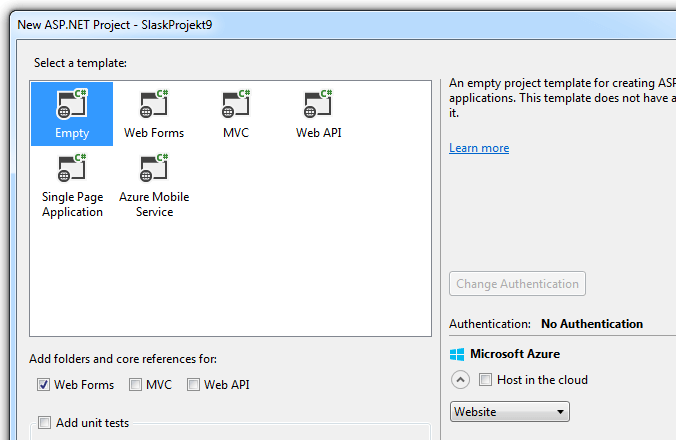
Task: Enable the Add unit tests checkbox
Action: (44, 422)
